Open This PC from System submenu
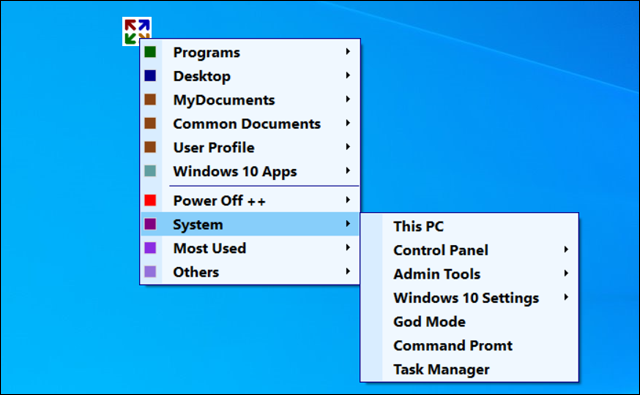Screen dimensions: 640x395 469,226
